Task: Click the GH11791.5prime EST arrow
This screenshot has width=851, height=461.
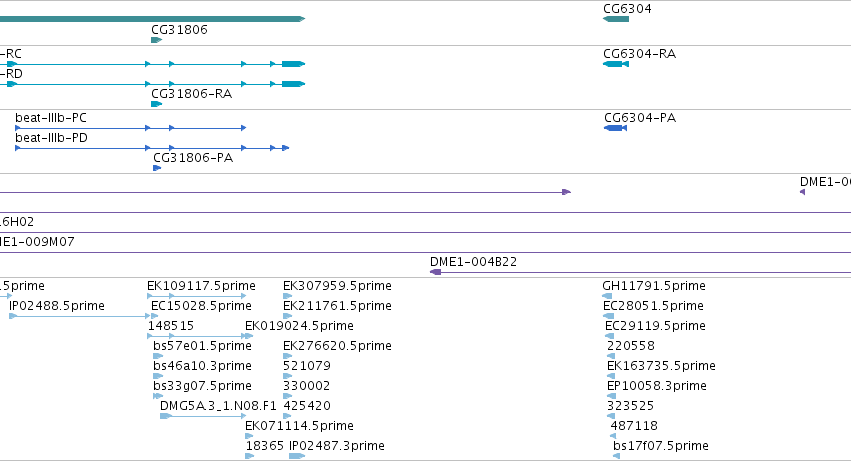Action: point(607,296)
